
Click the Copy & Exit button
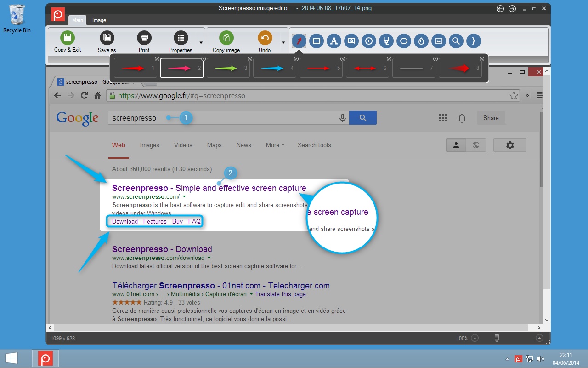point(68,42)
